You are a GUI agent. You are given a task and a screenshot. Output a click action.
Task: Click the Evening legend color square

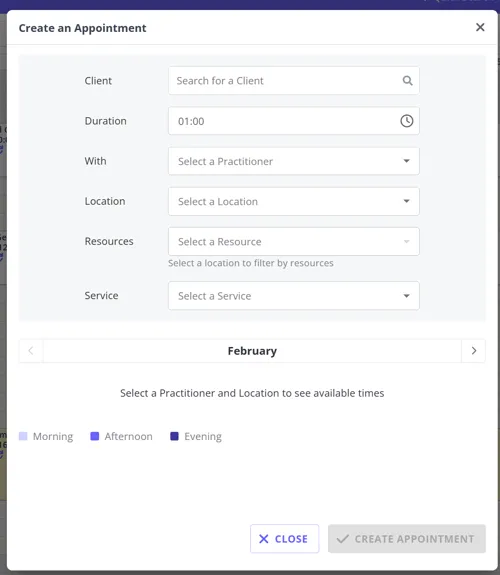[x=174, y=436]
